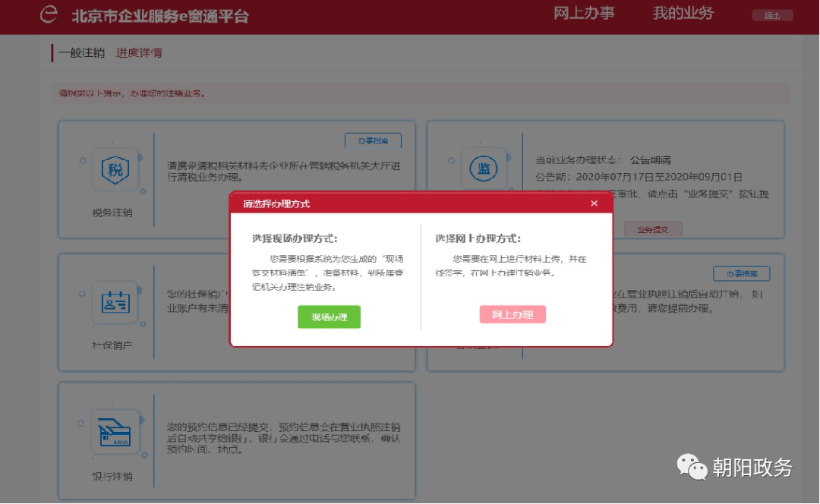This screenshot has width=820, height=504.
Task: Click the 银行注销 label text
Action: (x=112, y=476)
